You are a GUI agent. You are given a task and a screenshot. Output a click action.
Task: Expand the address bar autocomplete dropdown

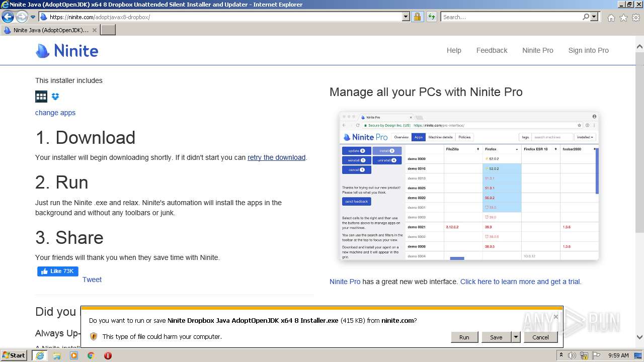coord(406,17)
